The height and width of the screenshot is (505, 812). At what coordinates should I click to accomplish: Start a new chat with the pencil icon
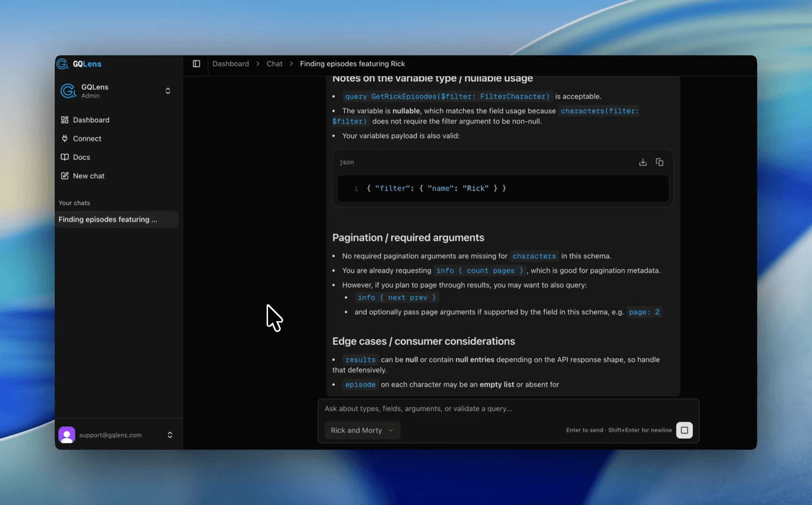point(64,176)
